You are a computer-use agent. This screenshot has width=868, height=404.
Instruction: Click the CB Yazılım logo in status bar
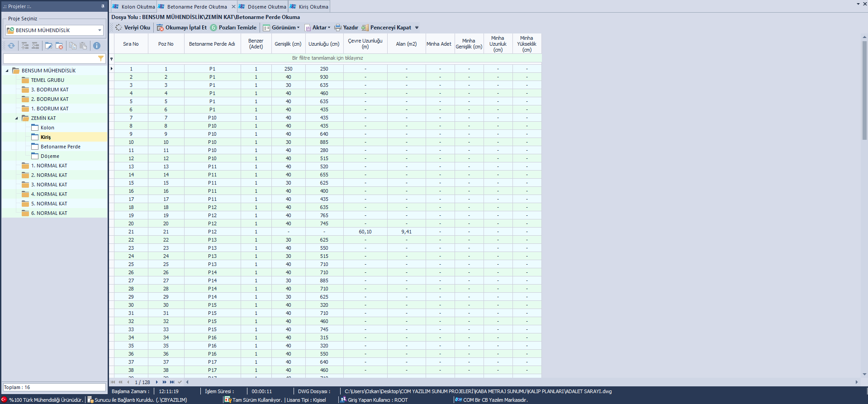459,400
